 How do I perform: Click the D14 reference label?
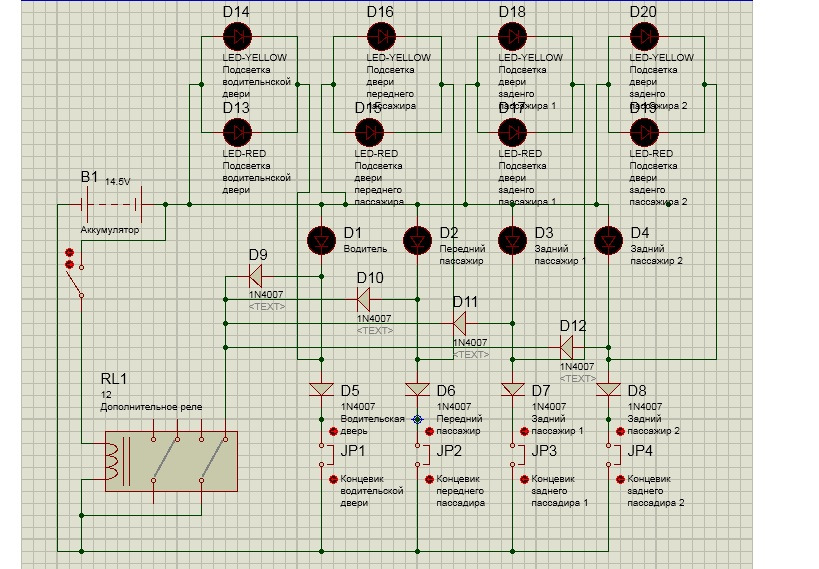(x=236, y=11)
